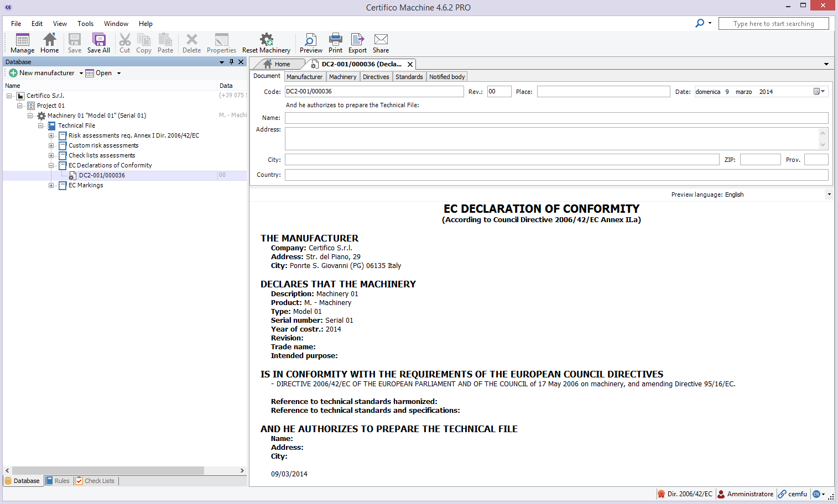Screen dimensions: 838x504
Task: Open the Tools menu
Action: [85, 24]
